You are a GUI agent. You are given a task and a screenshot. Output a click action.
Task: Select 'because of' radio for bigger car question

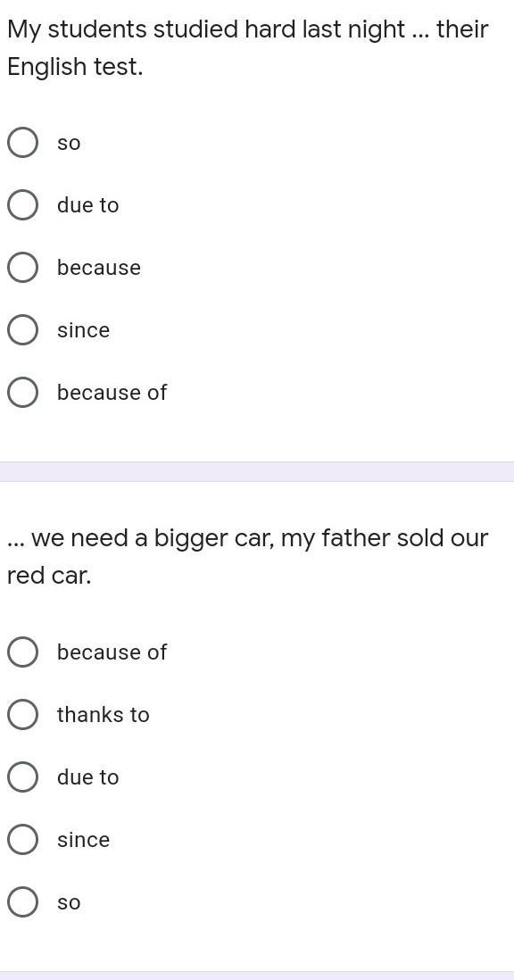[x=22, y=652]
